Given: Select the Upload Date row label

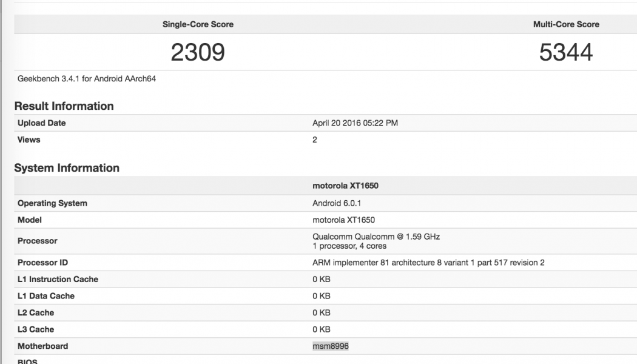Looking at the screenshot, I should pos(41,123).
